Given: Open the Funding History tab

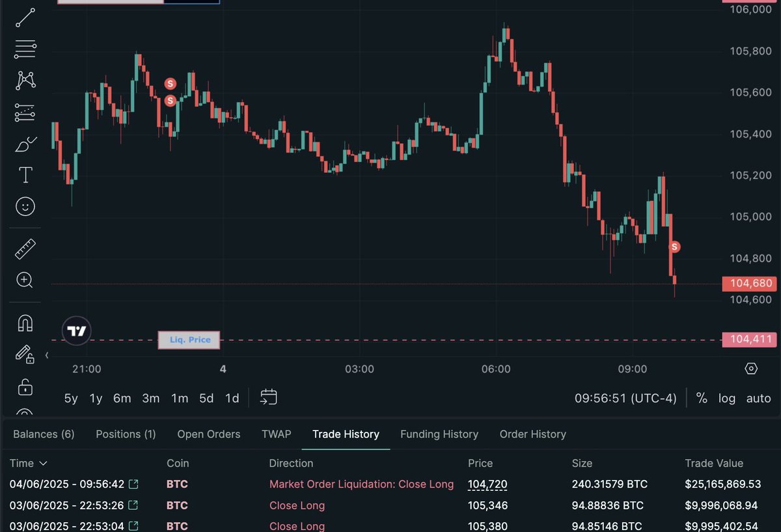Looking at the screenshot, I should 439,434.
